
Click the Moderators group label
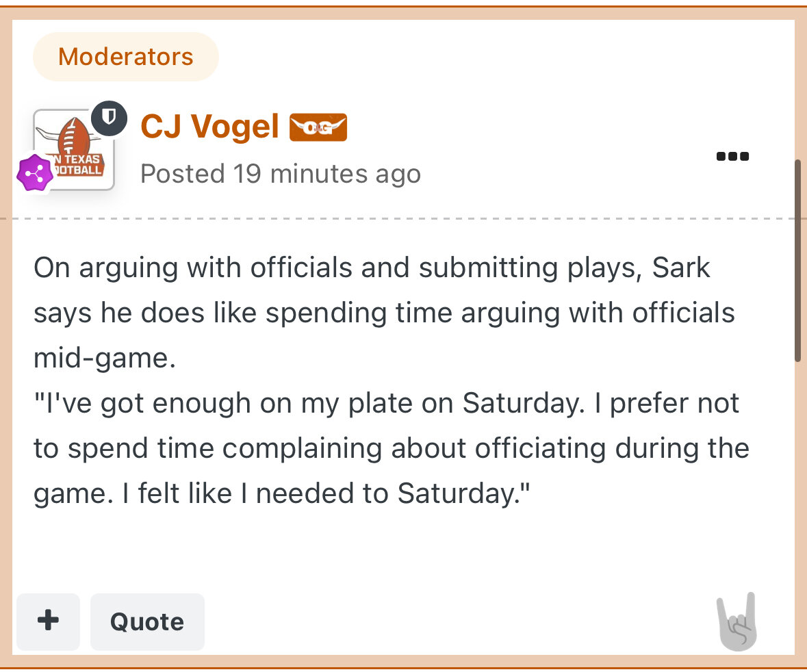point(126,57)
